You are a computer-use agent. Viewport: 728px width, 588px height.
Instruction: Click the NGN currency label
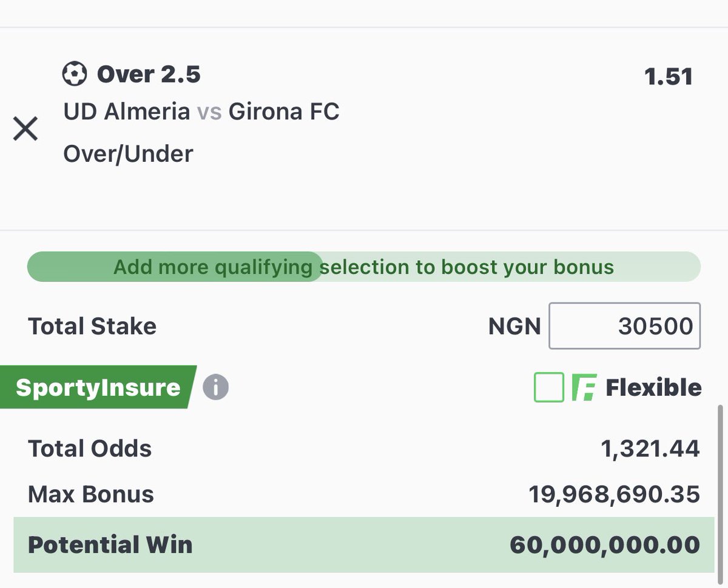click(514, 327)
